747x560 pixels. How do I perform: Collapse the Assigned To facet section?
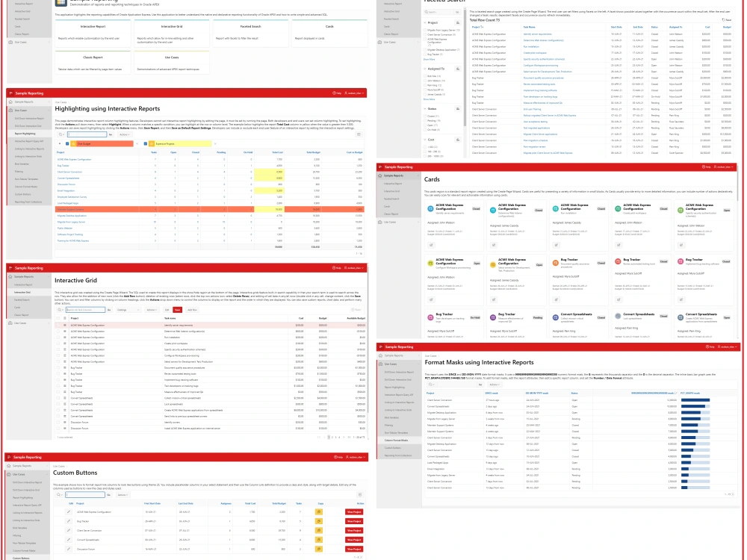426,69
